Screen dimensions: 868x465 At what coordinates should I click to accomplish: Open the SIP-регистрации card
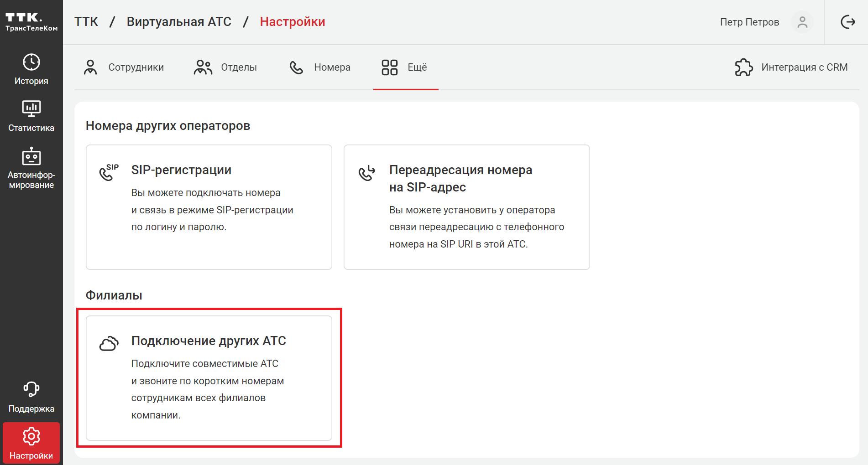[209, 207]
